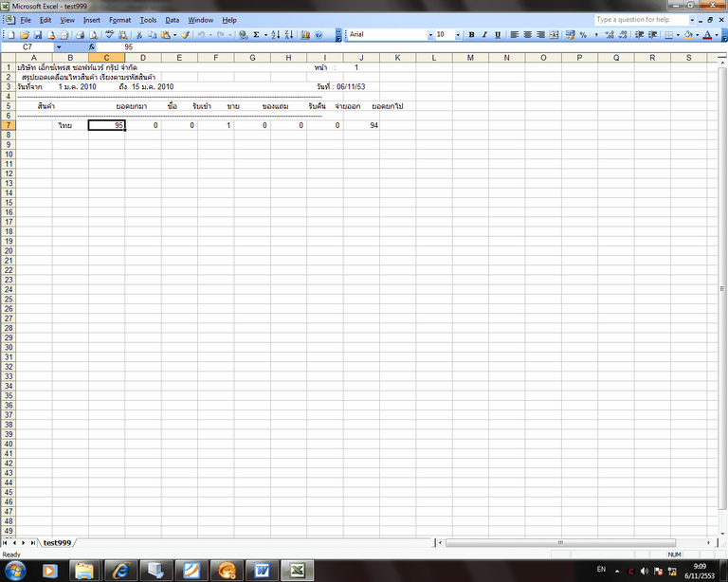728x582 pixels.
Task: Open Microsoft Word from the taskbar
Action: coord(262,571)
